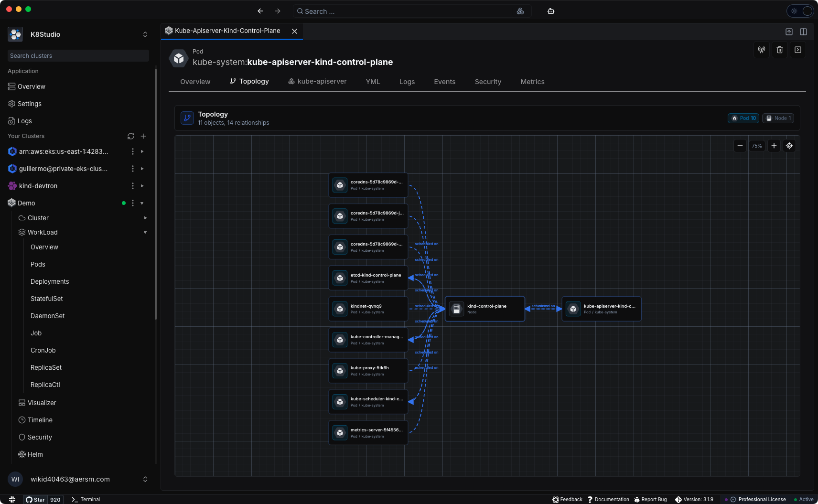This screenshot has width=818, height=504.
Task: Expand the kind-devtron cluster tree
Action: [x=142, y=186]
